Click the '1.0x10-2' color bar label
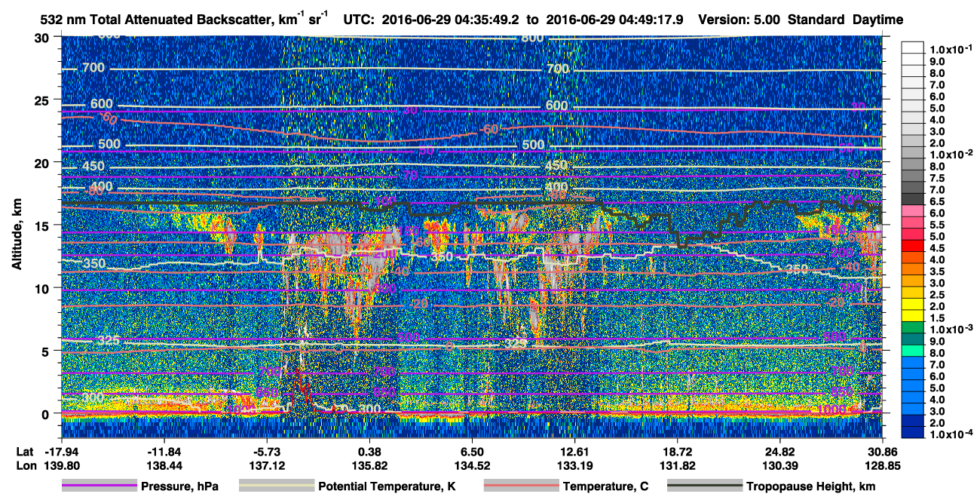This screenshot has width=980, height=503. pyautogui.click(x=953, y=153)
